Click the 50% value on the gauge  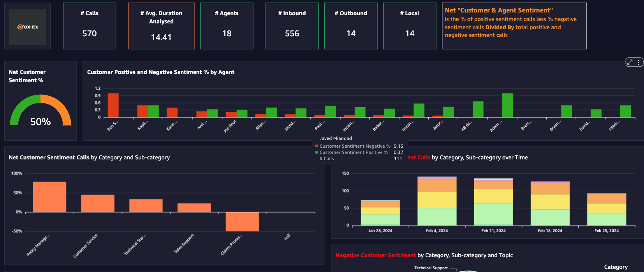tap(40, 122)
